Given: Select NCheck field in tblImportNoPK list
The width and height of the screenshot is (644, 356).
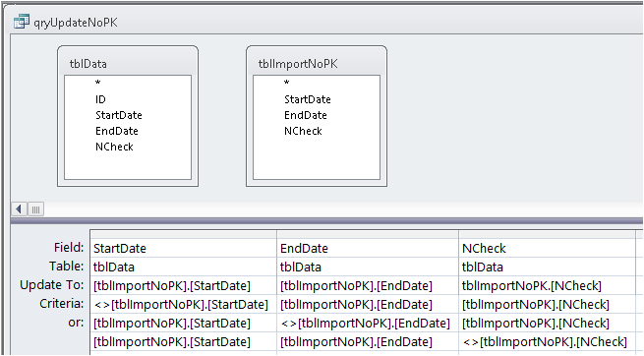Looking at the screenshot, I should (303, 131).
